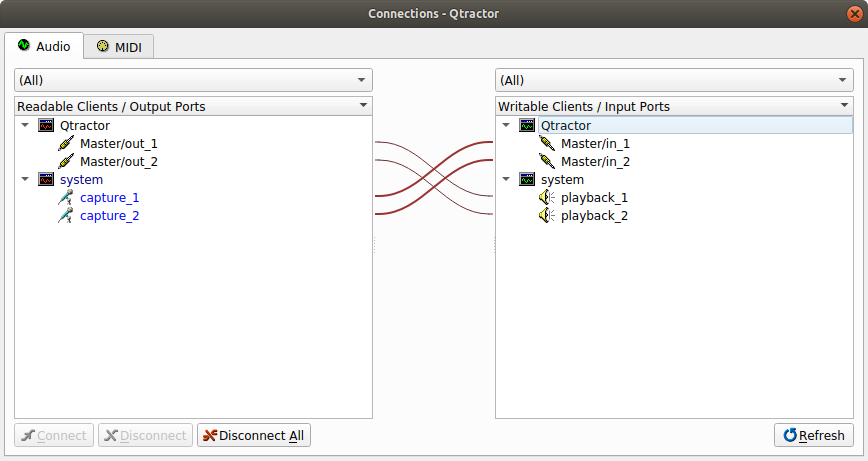The image size is (868, 461).
Task: Collapse the system input client tree
Action: coord(506,179)
